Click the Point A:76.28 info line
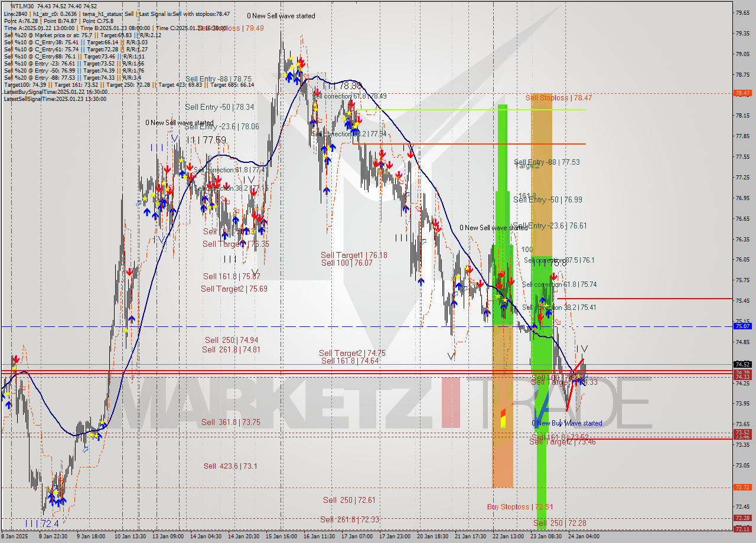This screenshot has height=543, width=756. click(x=58, y=21)
